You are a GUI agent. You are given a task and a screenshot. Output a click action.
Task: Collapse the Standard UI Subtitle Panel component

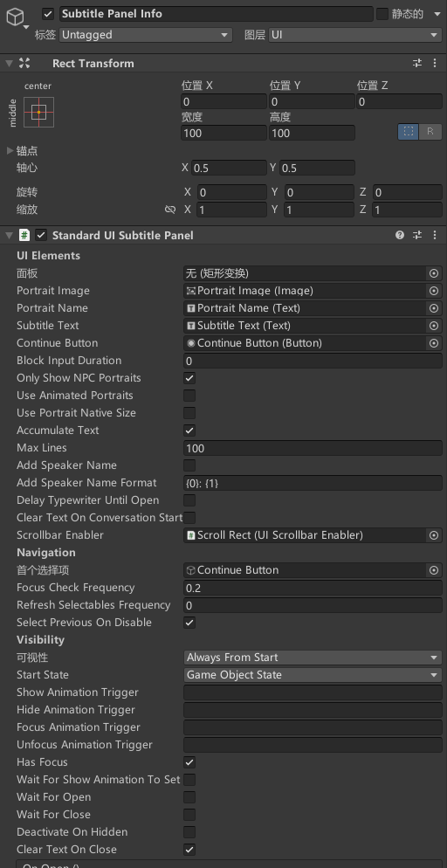pyautogui.click(x=9, y=235)
